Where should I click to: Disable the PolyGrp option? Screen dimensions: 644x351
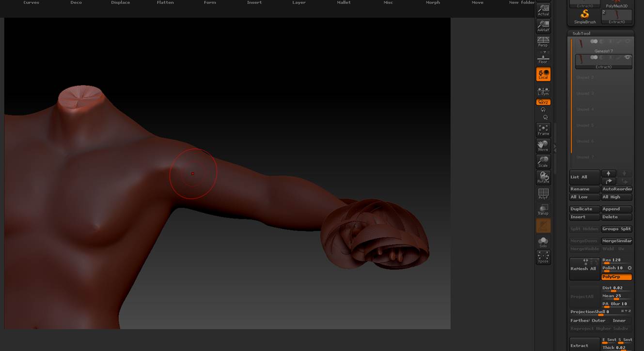click(616, 277)
